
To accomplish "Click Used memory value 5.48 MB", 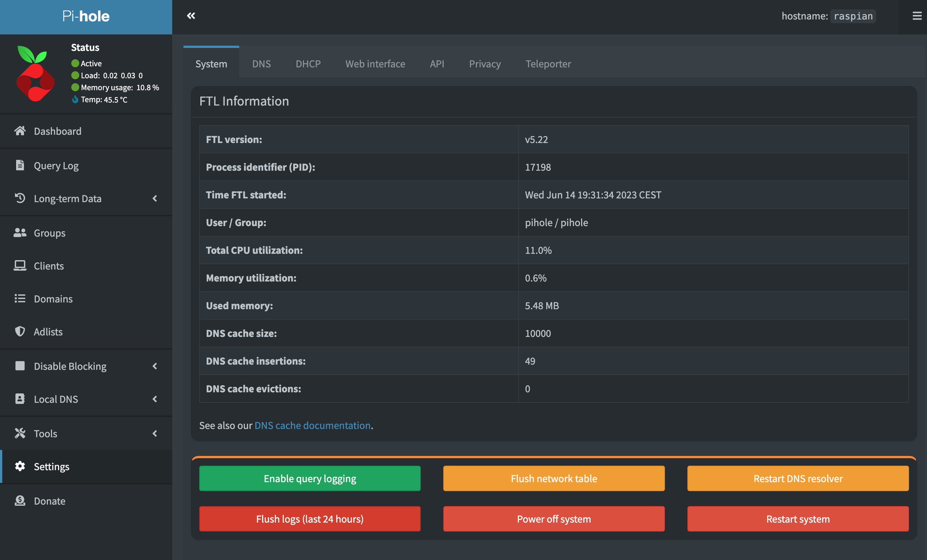I will 542,305.
